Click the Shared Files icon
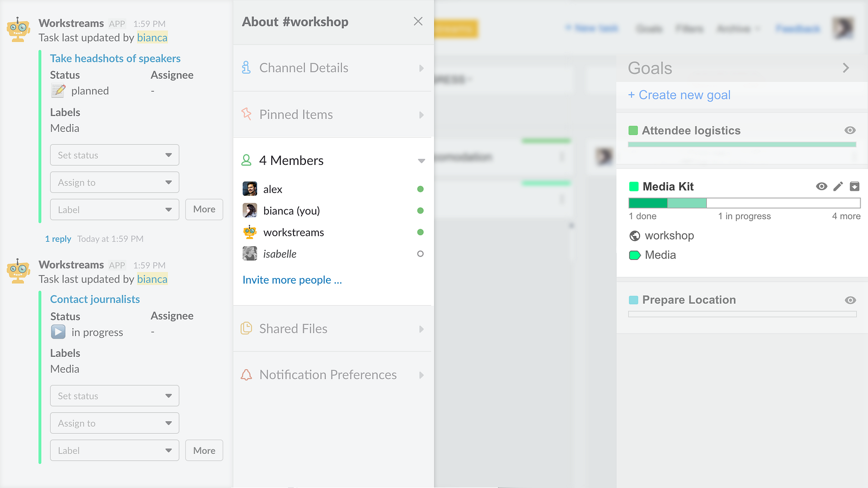Screen dimensions: 868x488 click(x=246, y=328)
